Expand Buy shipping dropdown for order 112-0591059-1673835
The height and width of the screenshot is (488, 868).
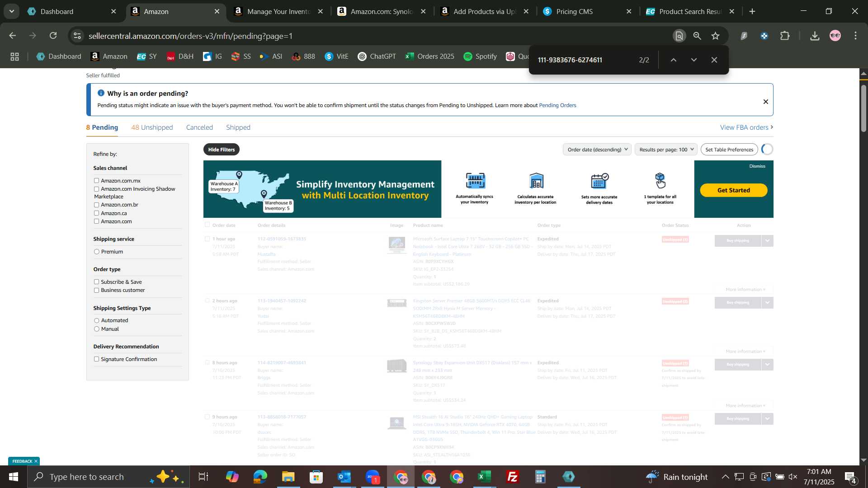[x=767, y=241]
